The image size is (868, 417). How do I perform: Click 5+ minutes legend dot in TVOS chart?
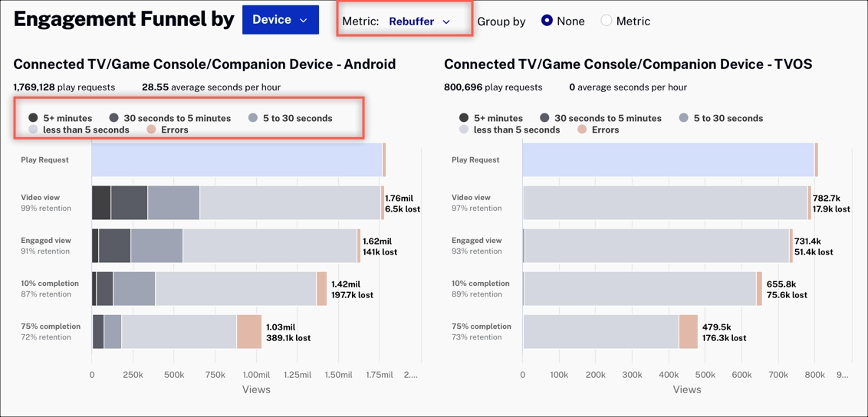[x=464, y=118]
